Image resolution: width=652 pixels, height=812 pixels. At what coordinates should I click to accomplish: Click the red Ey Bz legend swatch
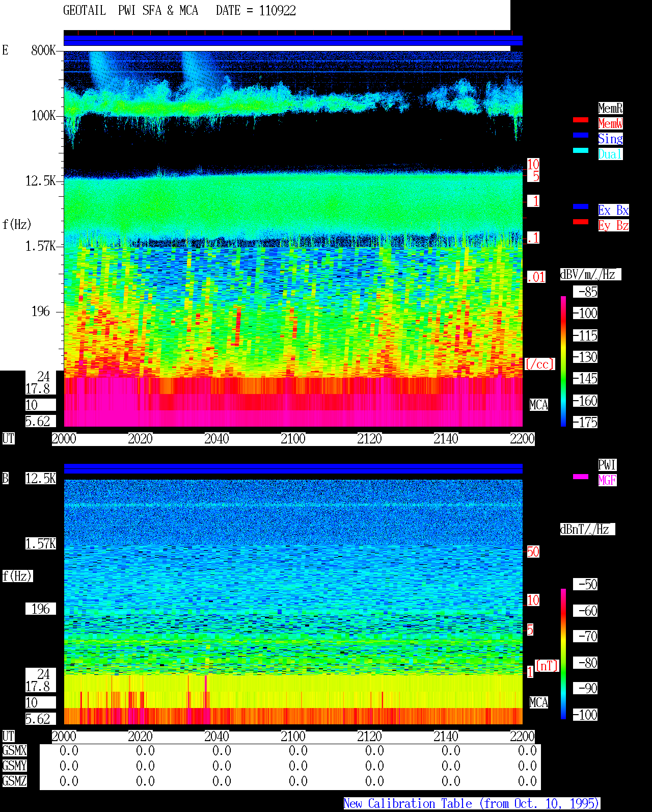581,222
